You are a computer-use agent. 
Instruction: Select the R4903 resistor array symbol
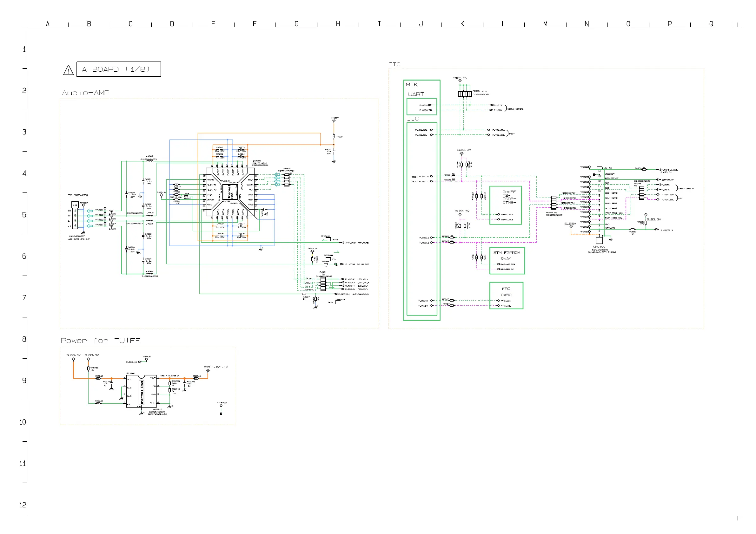287,180
